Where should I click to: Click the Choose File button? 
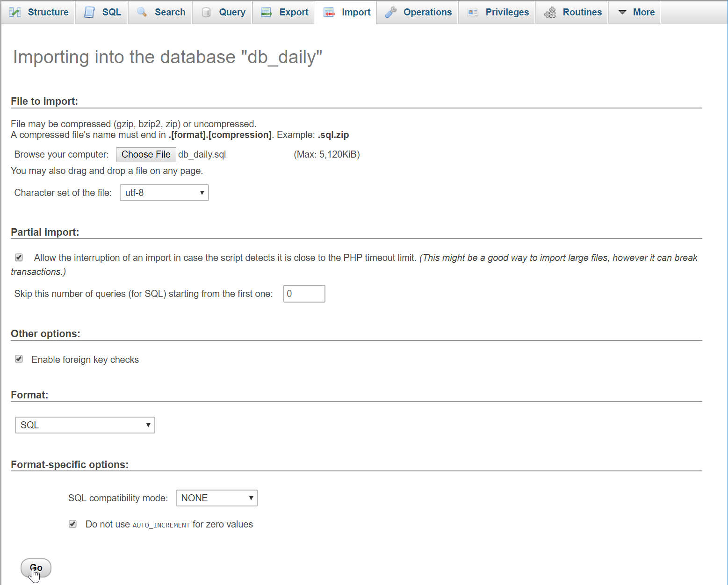coord(146,155)
